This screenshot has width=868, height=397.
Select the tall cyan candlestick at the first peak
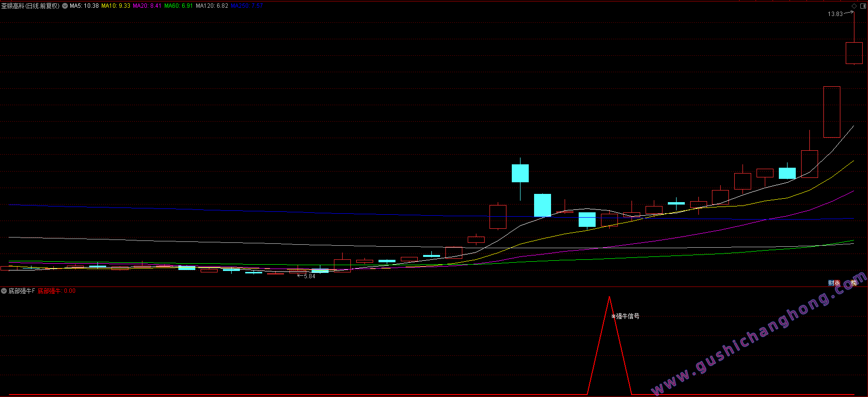coord(520,174)
